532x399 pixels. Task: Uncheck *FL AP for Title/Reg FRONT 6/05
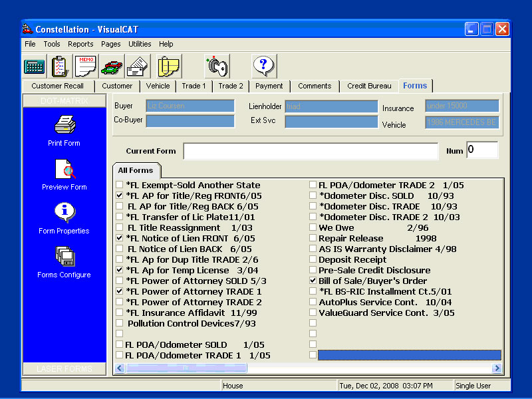(x=120, y=195)
